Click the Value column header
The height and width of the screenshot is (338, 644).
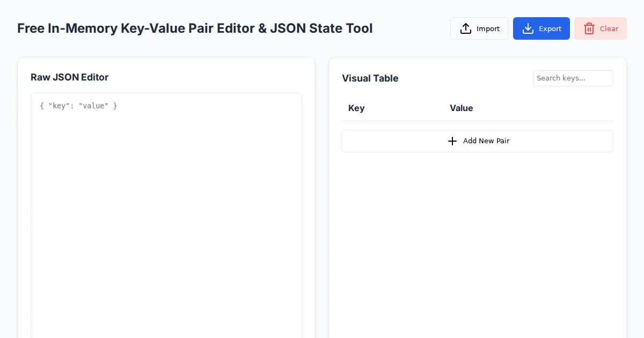(x=461, y=108)
